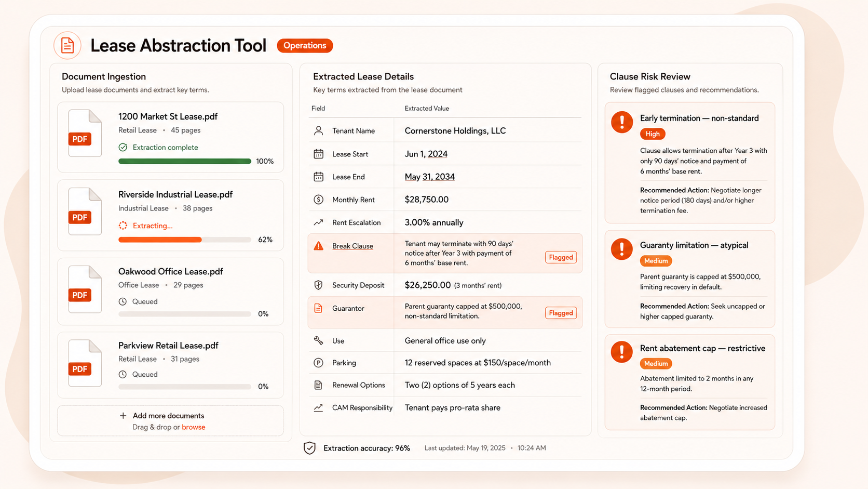The image size is (868, 489).
Task: Click the Lease Start calendar icon
Action: 319,154
